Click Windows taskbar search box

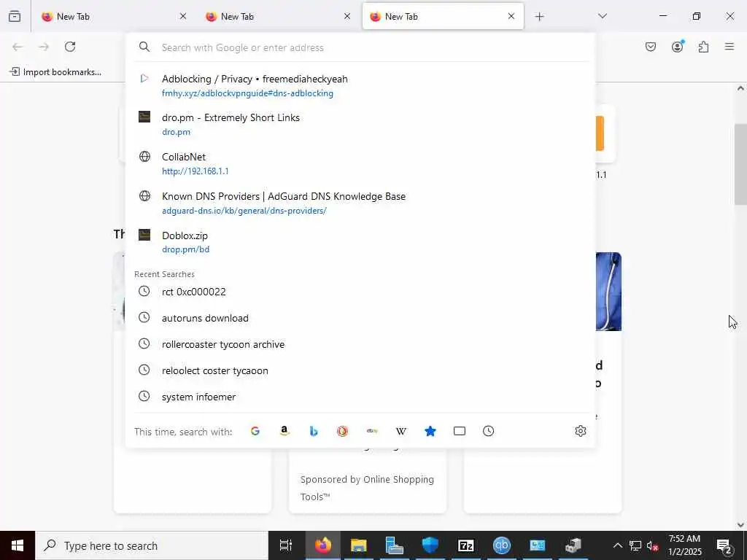click(x=152, y=545)
